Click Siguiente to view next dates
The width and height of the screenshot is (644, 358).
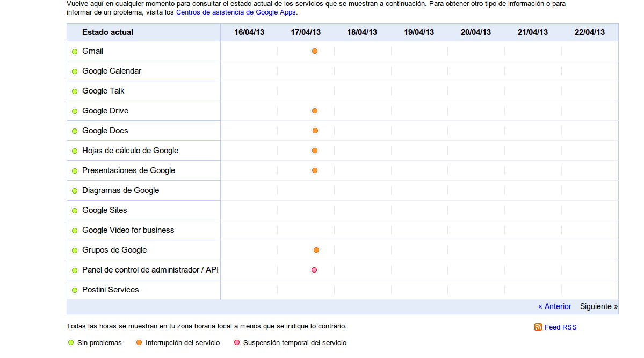pyautogui.click(x=598, y=306)
